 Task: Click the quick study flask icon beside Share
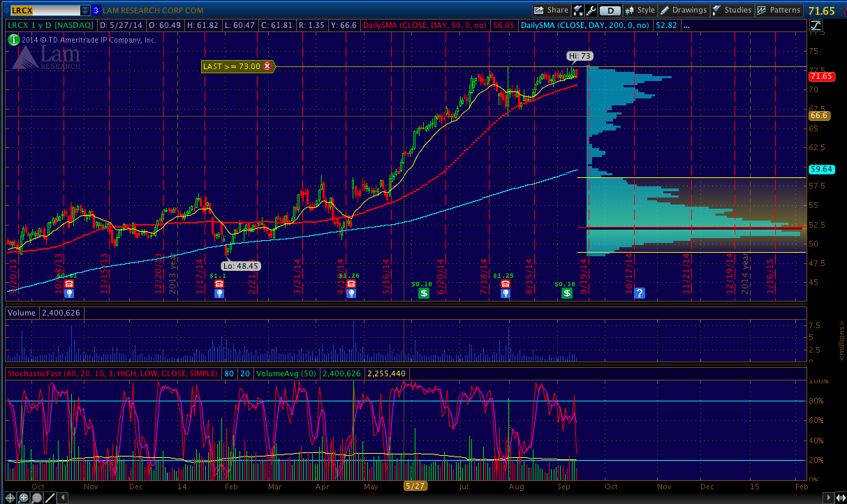[578, 10]
